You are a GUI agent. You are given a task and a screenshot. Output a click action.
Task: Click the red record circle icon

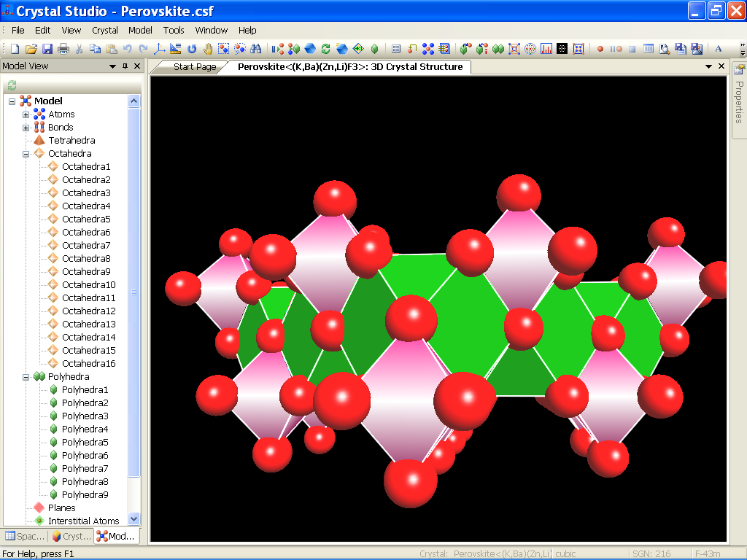(x=600, y=49)
